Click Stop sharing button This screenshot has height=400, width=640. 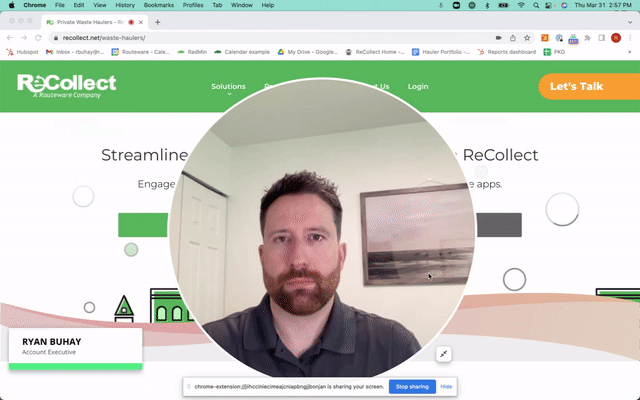tap(412, 387)
